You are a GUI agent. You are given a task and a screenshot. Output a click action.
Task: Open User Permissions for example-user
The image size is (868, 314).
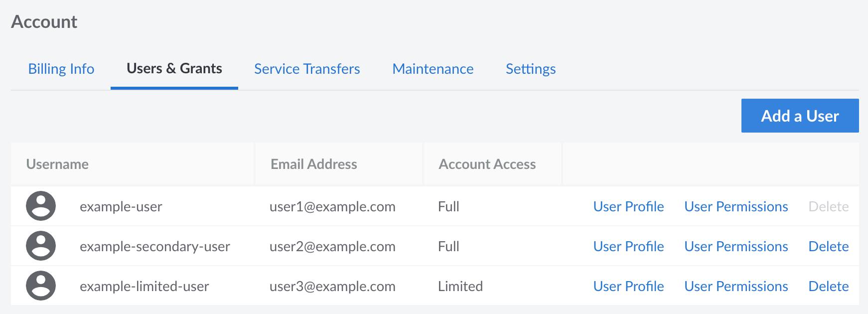[736, 206]
